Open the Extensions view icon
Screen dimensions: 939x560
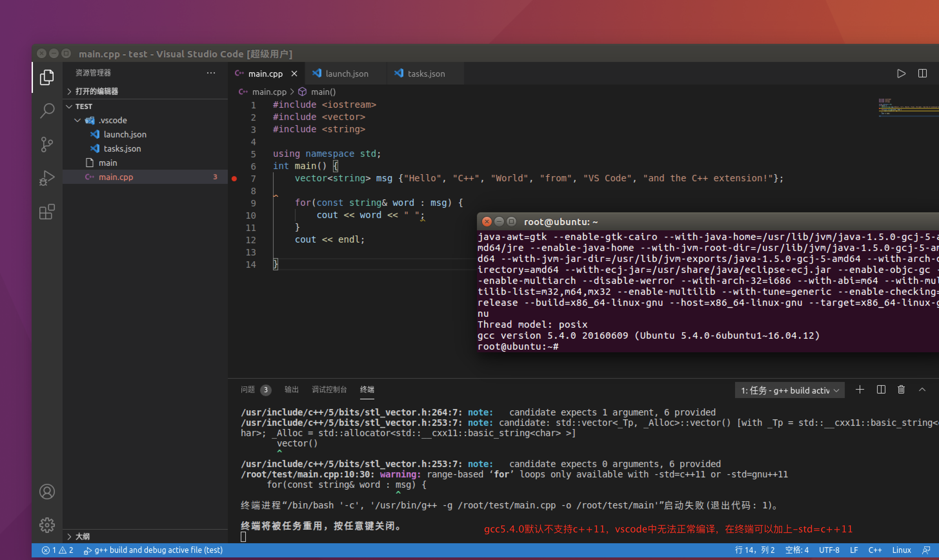click(47, 212)
